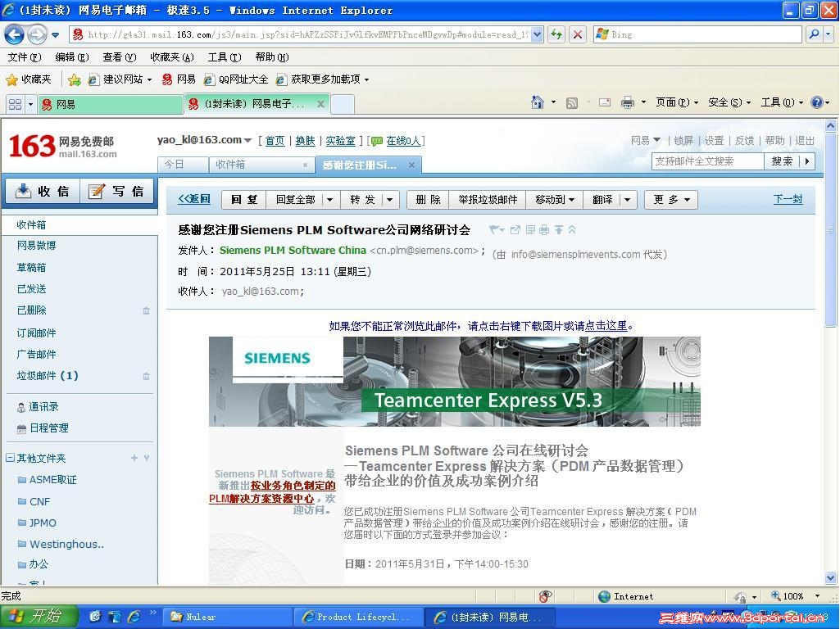Open the 页面 command bar menu
The width and height of the screenshot is (840, 629).
pyautogui.click(x=677, y=102)
